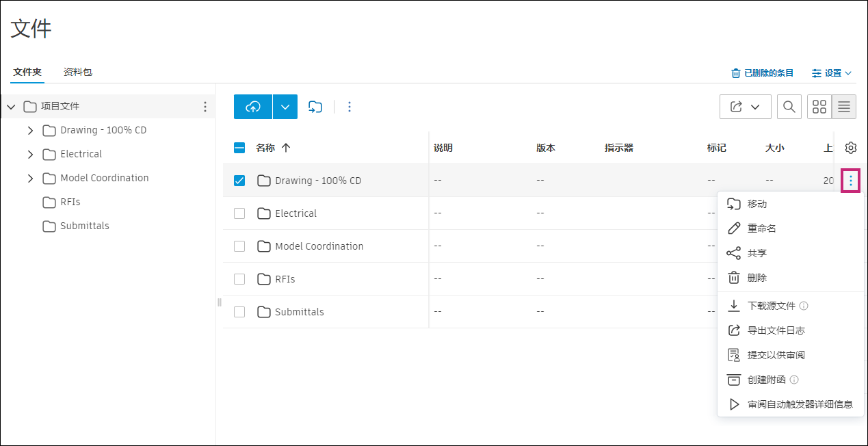
Task: Check the Electrical row checkbox
Action: click(x=239, y=213)
